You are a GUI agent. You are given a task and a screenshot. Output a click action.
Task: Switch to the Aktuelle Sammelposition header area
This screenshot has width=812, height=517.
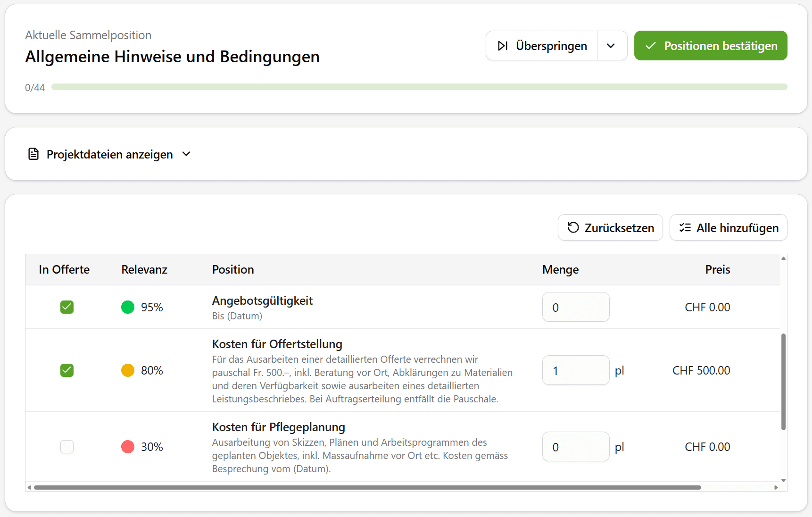88,35
